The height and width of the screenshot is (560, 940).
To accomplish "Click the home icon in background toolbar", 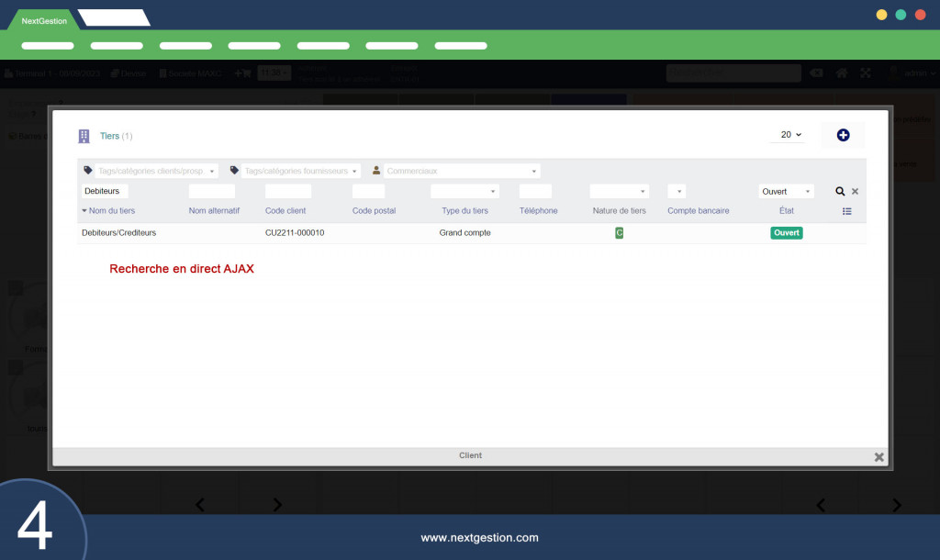I will (842, 73).
